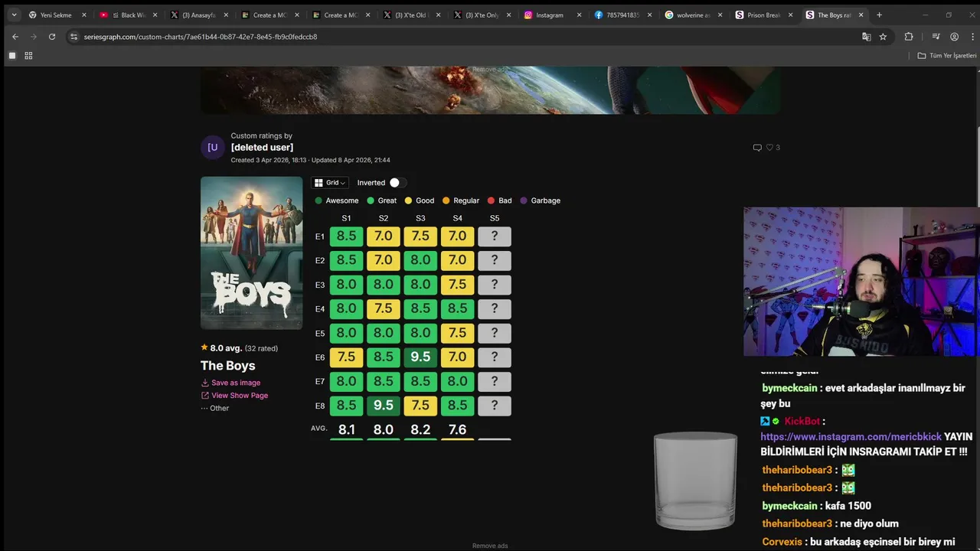Click the site info icon in address bar

(73, 37)
